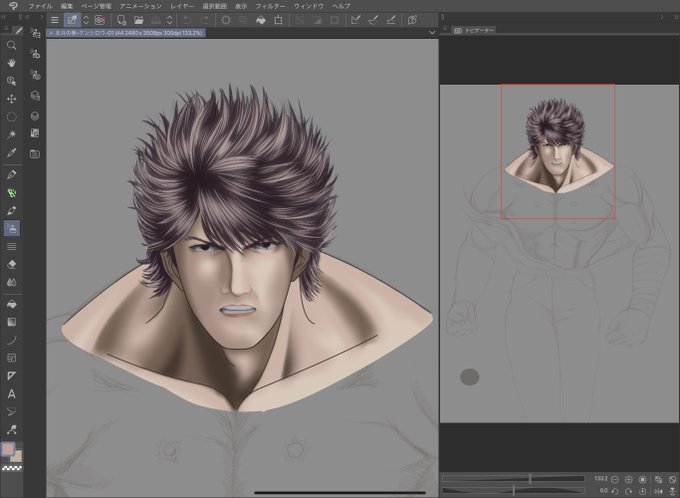Open the レイヤー menu
Image resolution: width=680 pixels, height=498 pixels.
pyautogui.click(x=182, y=6)
